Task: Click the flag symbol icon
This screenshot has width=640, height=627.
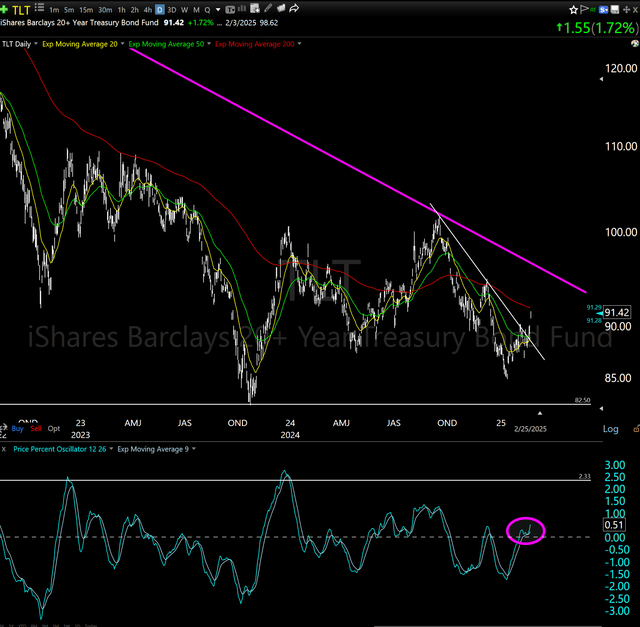Action: [584, 9]
